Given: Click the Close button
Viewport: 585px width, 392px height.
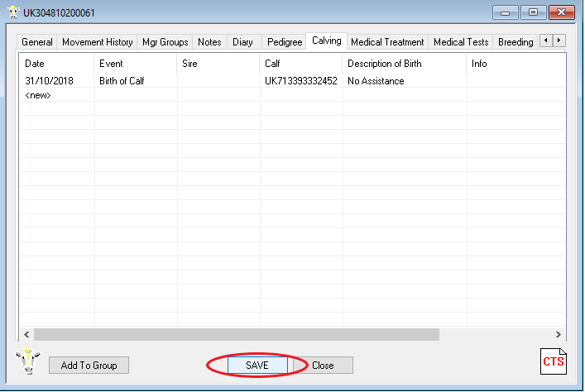Looking at the screenshot, I should click(x=323, y=366).
